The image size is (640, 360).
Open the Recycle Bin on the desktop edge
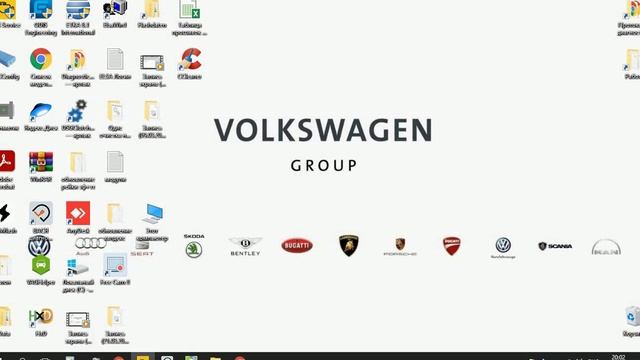(633, 316)
